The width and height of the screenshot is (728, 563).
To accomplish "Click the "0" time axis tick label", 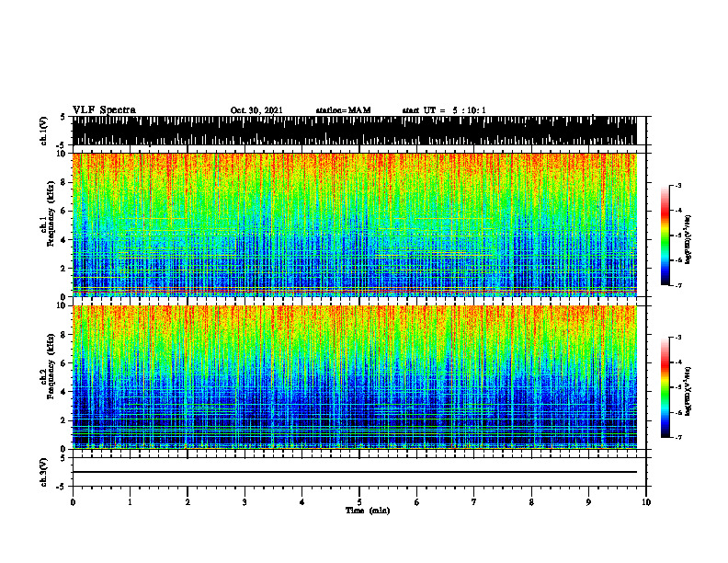I will [73, 502].
